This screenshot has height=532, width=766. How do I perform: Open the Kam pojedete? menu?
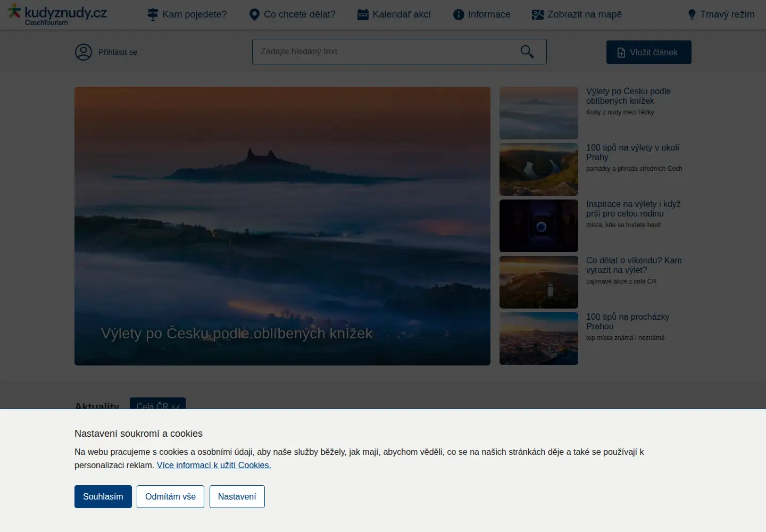point(187,14)
